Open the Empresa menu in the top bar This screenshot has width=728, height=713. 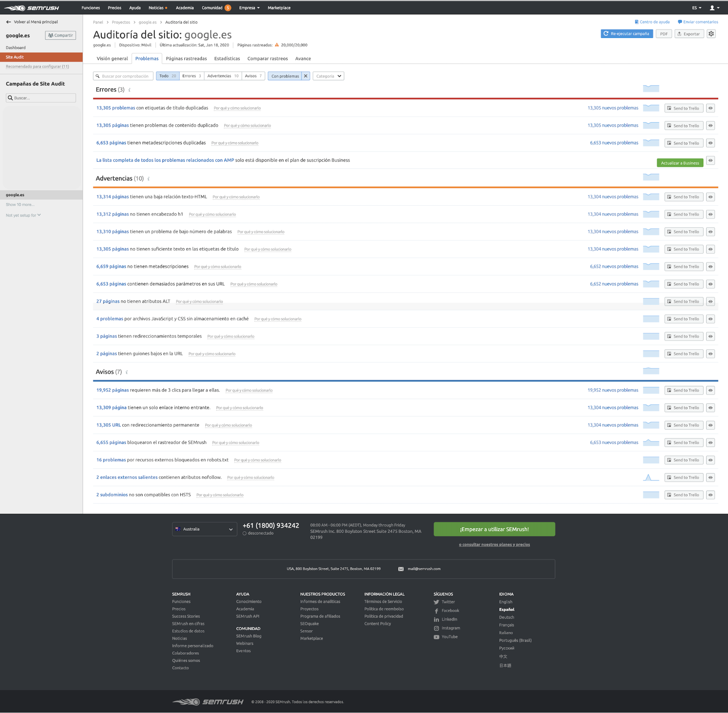(249, 8)
